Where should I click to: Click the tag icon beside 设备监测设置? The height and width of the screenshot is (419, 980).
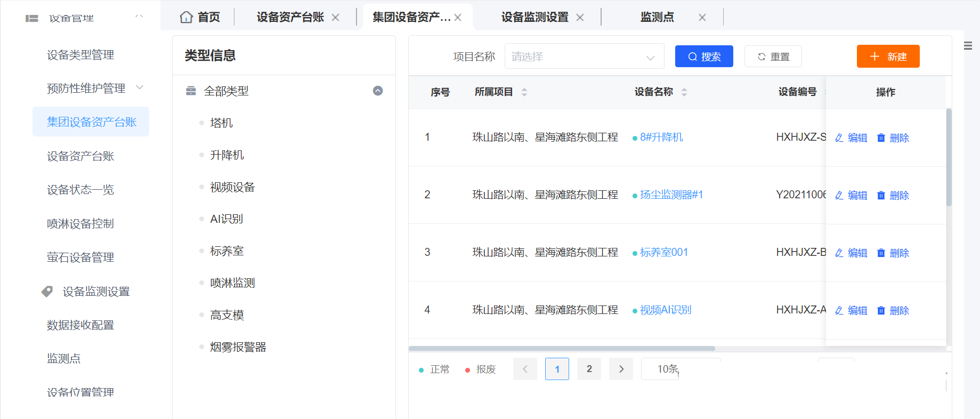47,292
